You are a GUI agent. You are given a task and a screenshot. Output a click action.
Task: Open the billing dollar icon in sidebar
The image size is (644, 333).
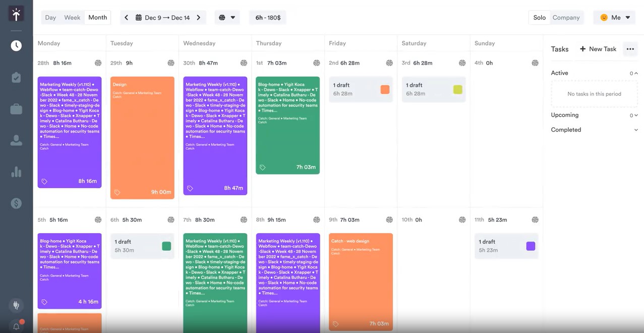[16, 203]
